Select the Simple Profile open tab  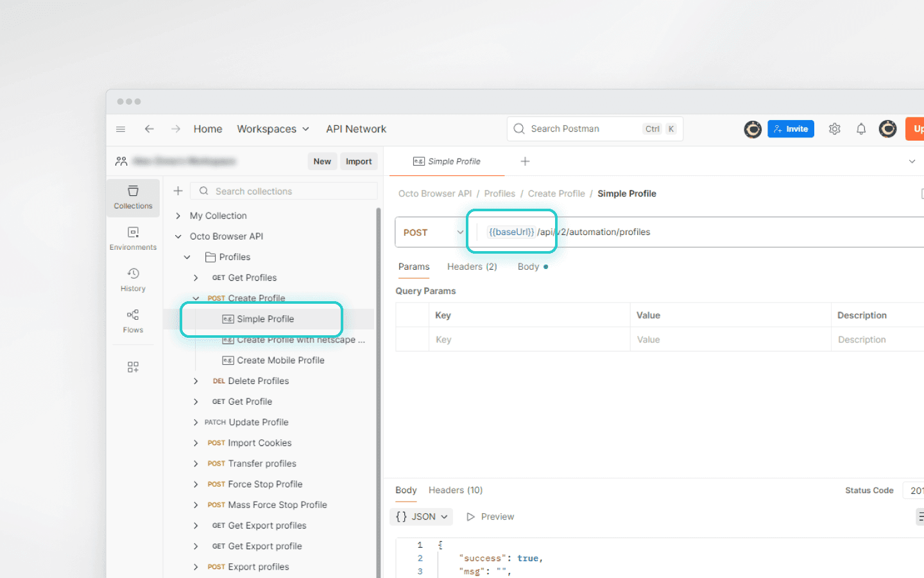coord(447,161)
